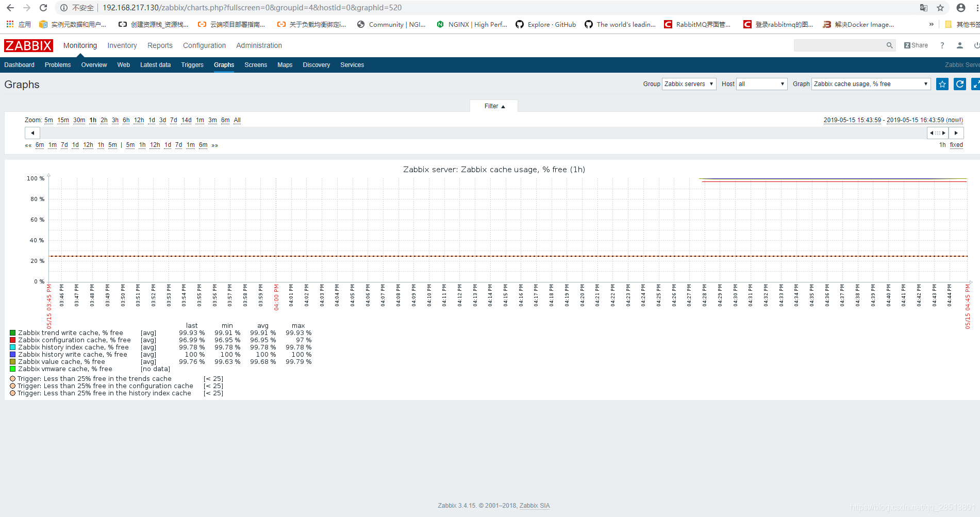Click red configuration cache legend swatch
Image resolution: width=980 pixels, height=517 pixels.
[x=13, y=340]
